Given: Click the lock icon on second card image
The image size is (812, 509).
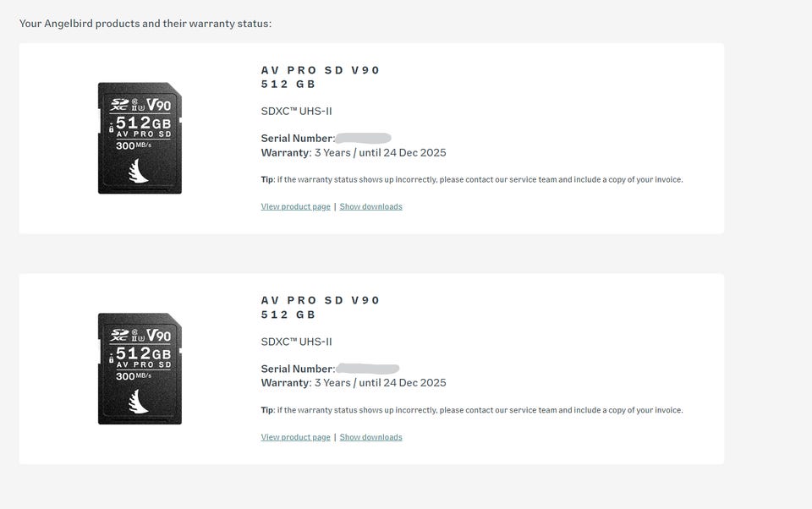Looking at the screenshot, I should coord(111,359).
